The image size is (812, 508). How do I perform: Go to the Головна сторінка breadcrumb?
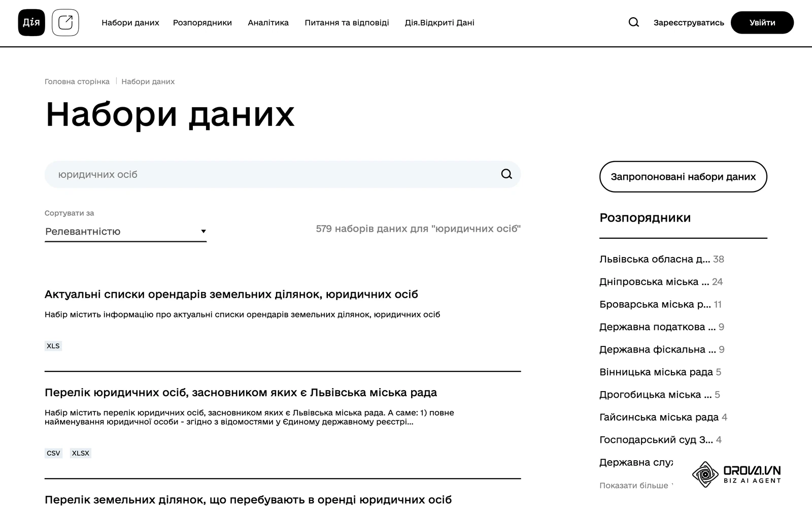pyautogui.click(x=77, y=82)
